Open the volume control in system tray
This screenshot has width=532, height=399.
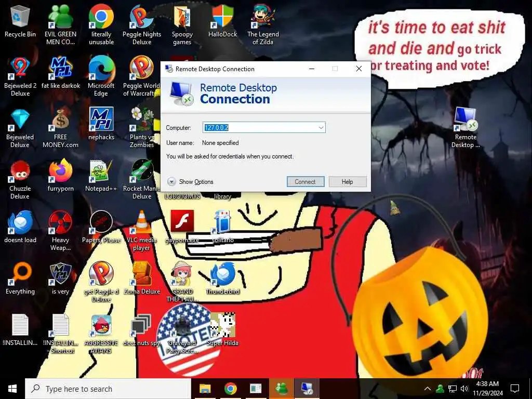pyautogui.click(x=464, y=389)
